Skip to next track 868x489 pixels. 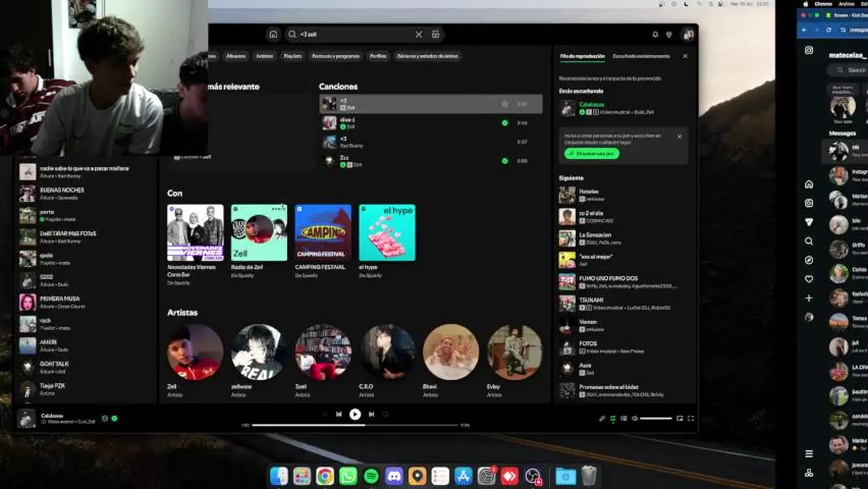point(371,414)
